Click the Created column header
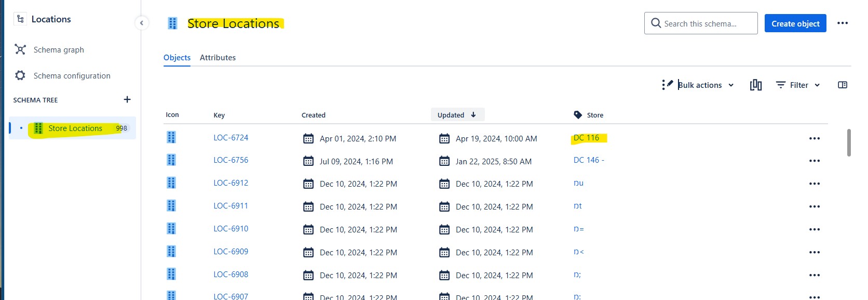The width and height of the screenshot is (868, 300). [314, 115]
